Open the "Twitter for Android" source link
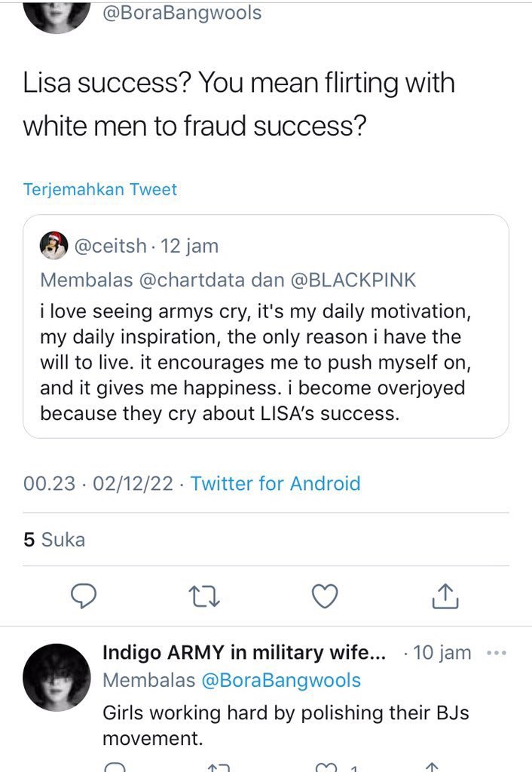Screen dimensions: 532x772 (276, 483)
